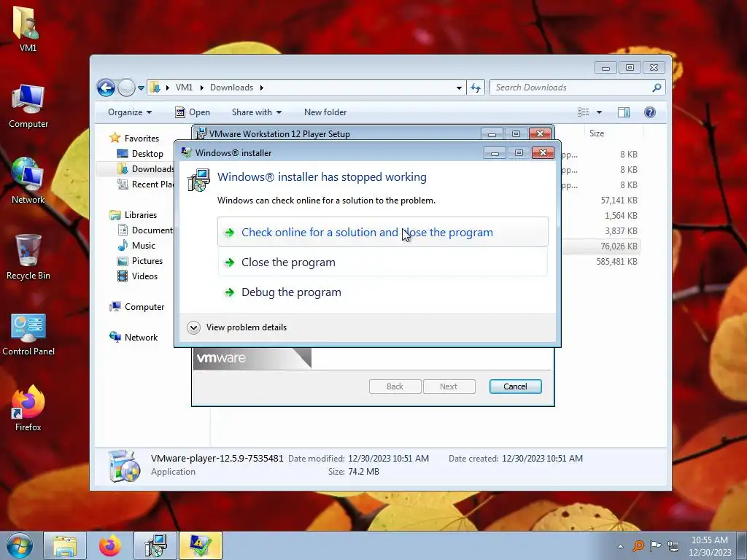Click Downloads in the address breadcrumb
747x560 pixels.
pyautogui.click(x=231, y=87)
